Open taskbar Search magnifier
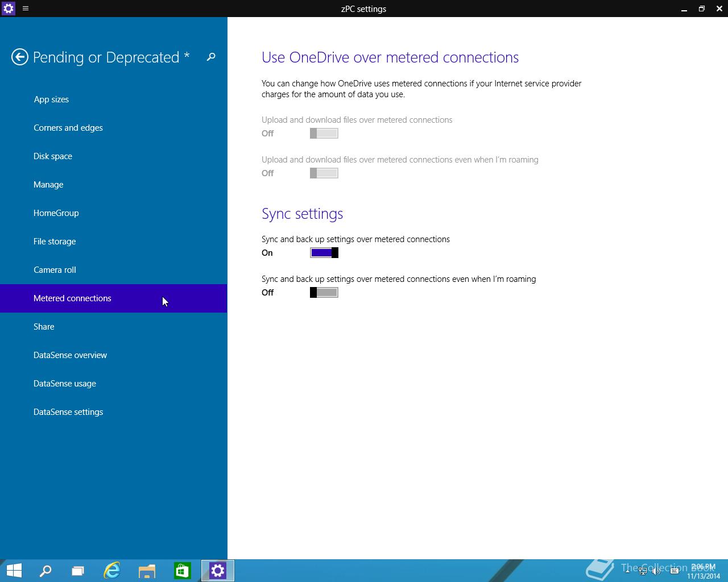 (x=45, y=571)
